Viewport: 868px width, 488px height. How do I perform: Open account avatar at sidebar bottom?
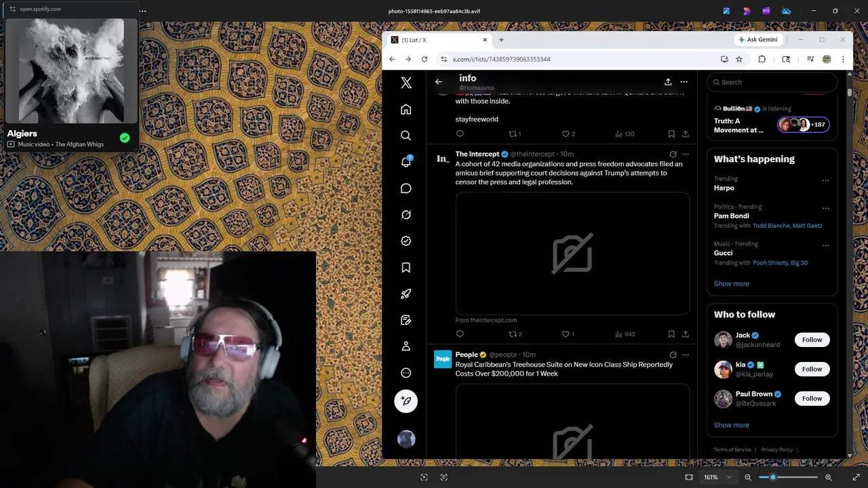coord(406,439)
